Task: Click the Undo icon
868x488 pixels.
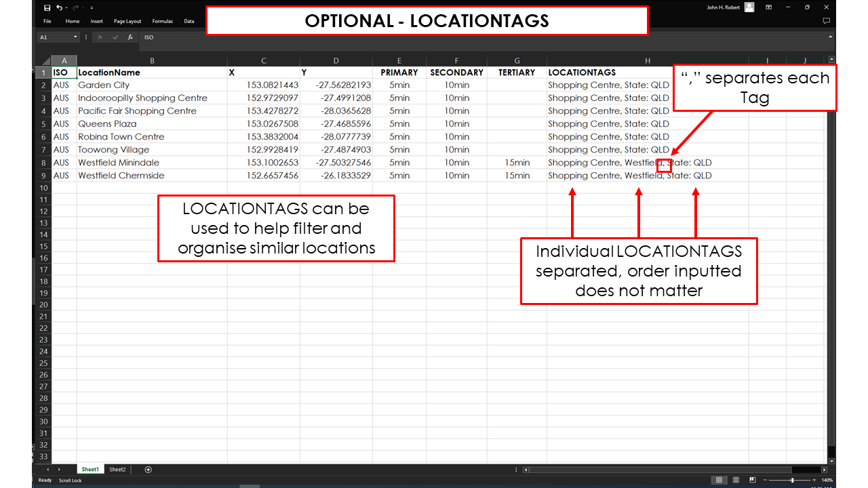Action: [x=60, y=7]
